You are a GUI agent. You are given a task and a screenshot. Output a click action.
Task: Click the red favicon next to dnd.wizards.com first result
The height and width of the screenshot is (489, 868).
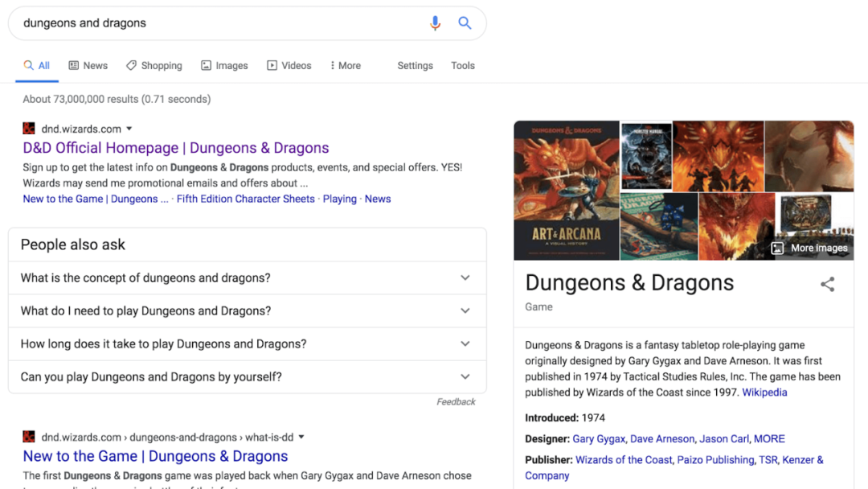[29, 129]
